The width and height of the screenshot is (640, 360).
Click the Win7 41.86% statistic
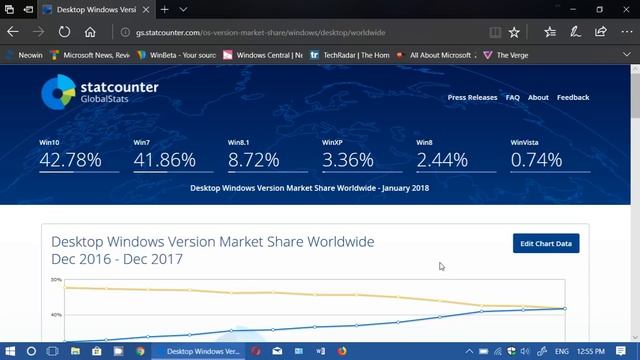pyautogui.click(x=173, y=155)
